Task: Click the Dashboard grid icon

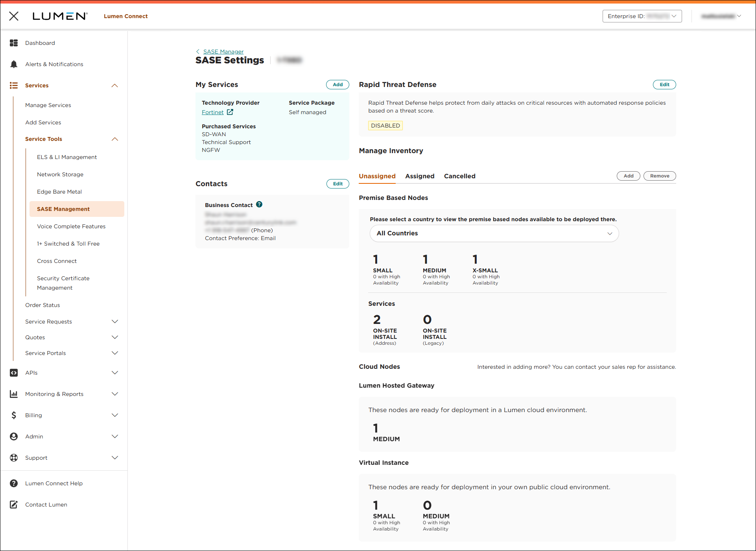Action: 14,43
